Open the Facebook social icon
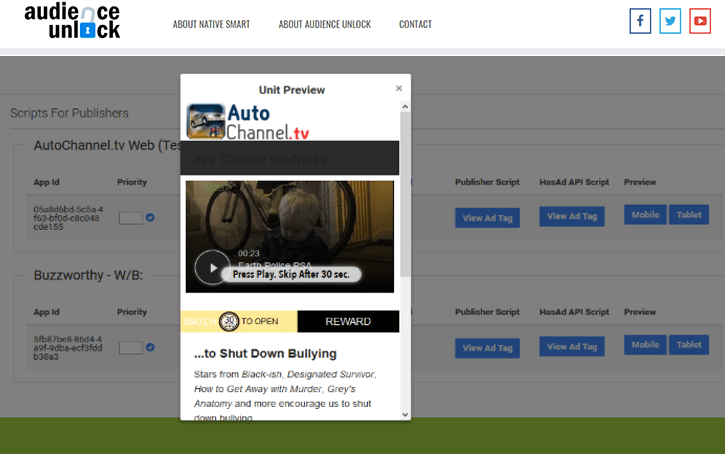The height and width of the screenshot is (454, 725). coord(640,21)
